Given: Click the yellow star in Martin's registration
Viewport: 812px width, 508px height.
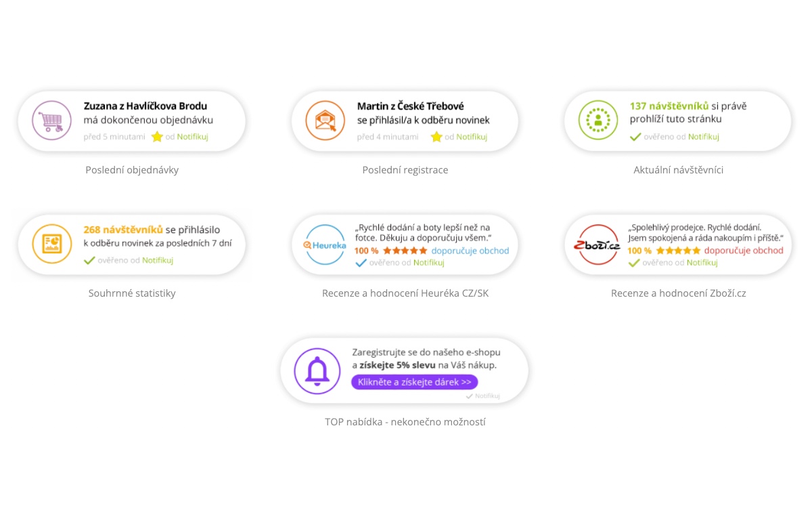Looking at the screenshot, I should 436,136.
